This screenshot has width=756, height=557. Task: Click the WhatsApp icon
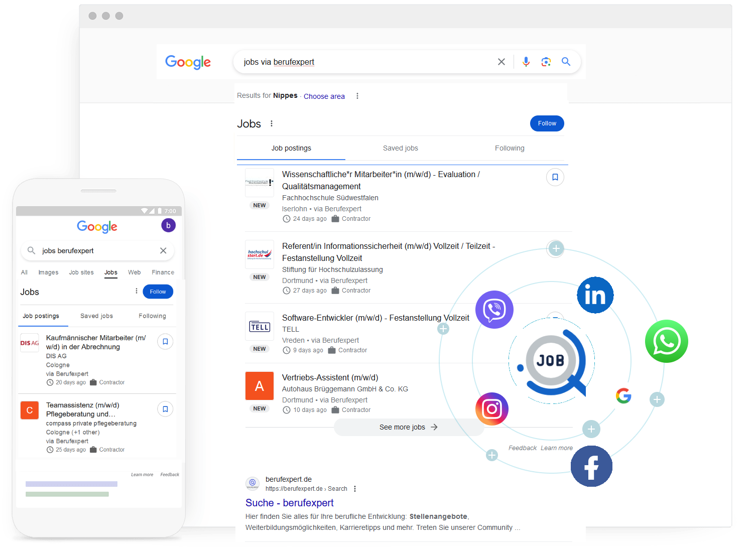coord(667,341)
